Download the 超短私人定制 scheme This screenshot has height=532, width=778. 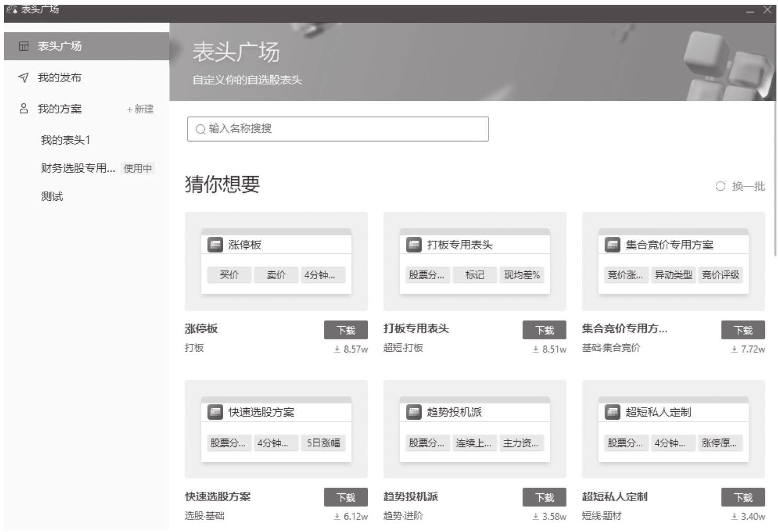[743, 498]
